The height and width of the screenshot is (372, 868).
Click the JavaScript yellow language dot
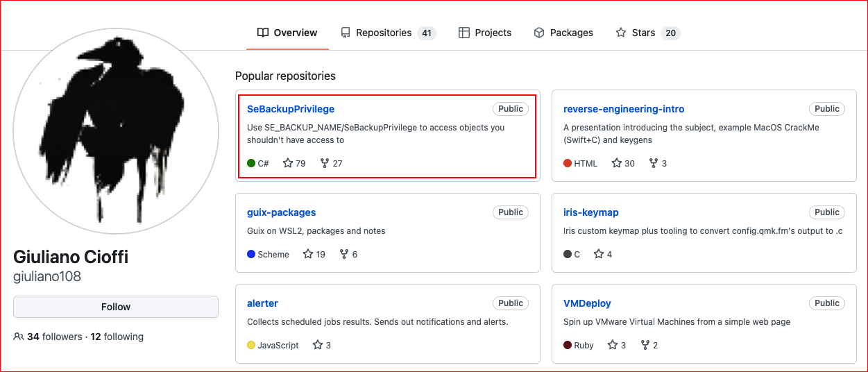[251, 345]
